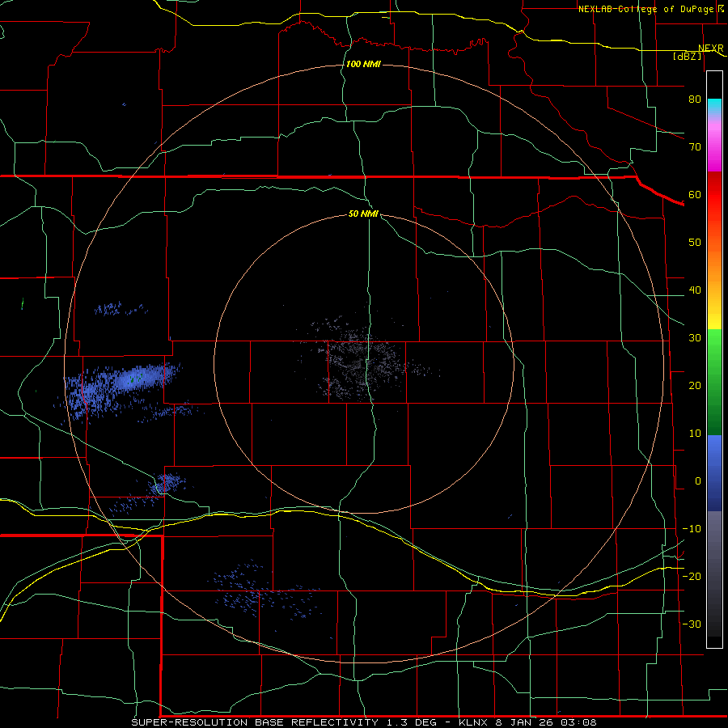Click the 20 dBZ scale value
The image size is (728, 728).
695,386
